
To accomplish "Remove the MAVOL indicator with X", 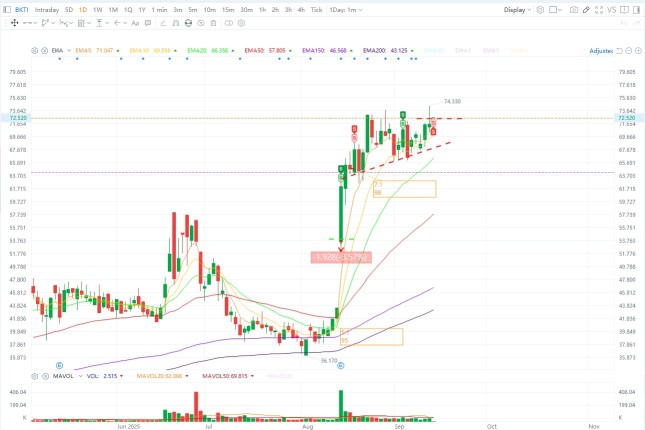I will point(45,376).
